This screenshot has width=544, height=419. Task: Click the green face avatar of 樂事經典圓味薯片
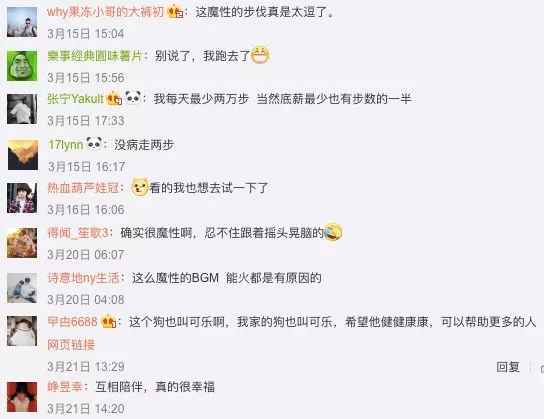point(22,66)
